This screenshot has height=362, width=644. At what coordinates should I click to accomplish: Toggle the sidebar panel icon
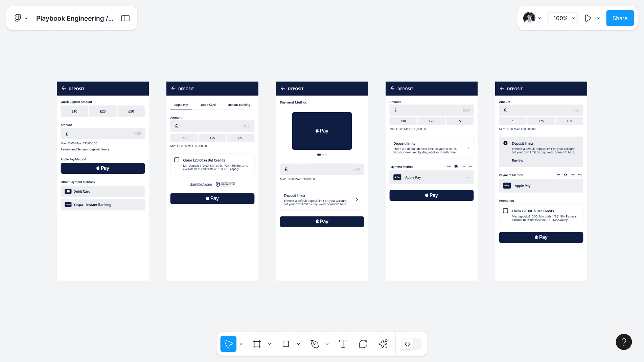pyautogui.click(x=125, y=18)
